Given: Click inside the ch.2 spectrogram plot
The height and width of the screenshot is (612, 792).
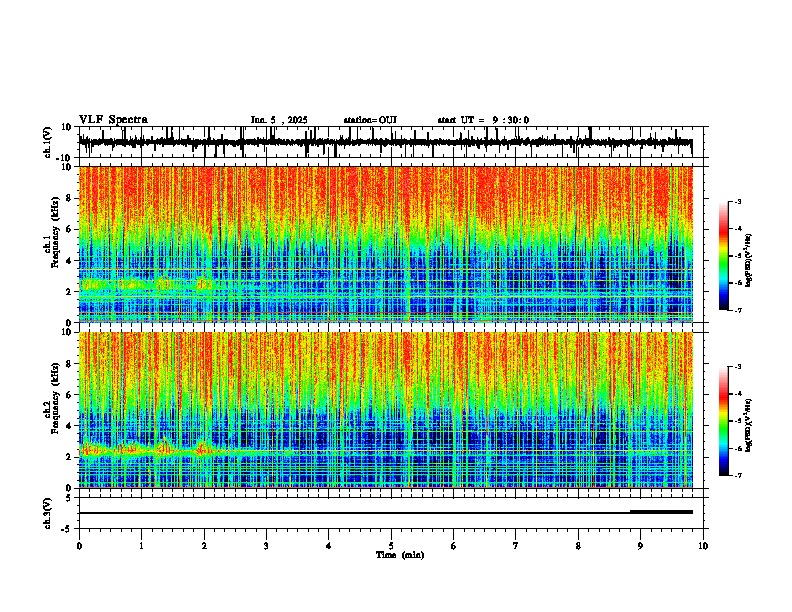Looking at the screenshot, I should (x=386, y=410).
